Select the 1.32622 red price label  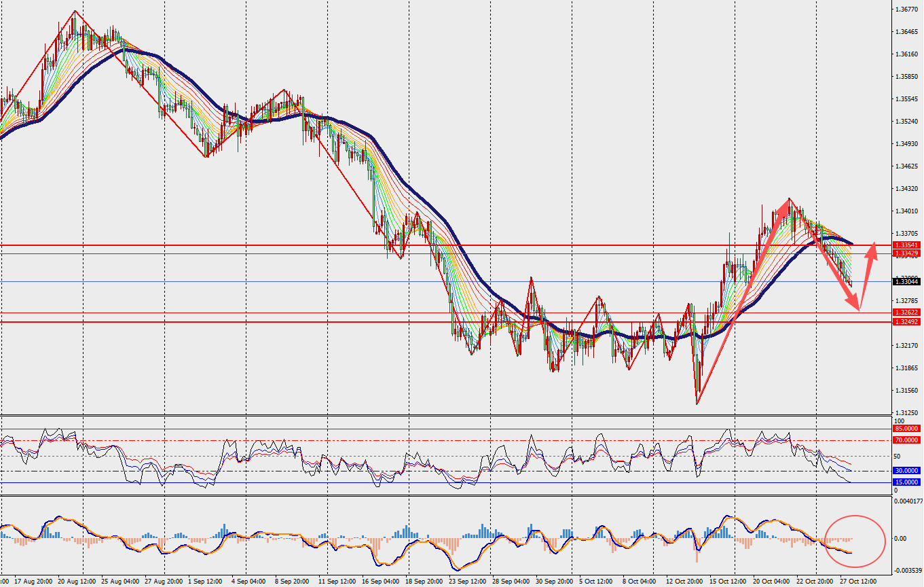tap(906, 313)
